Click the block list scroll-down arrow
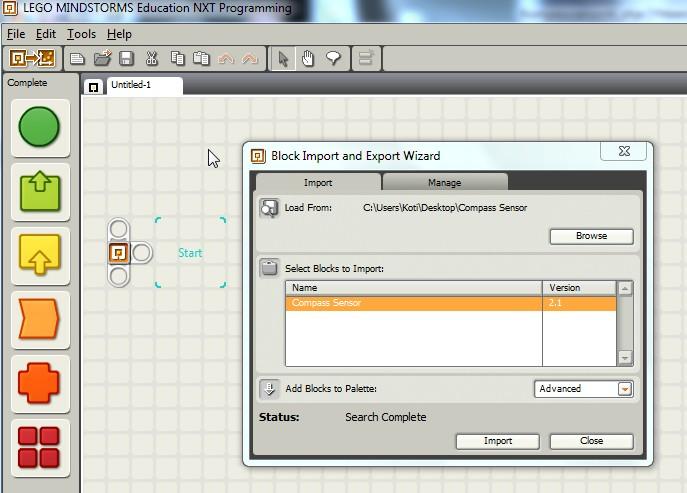Screen dimensions: 687x493 [x=625, y=358]
